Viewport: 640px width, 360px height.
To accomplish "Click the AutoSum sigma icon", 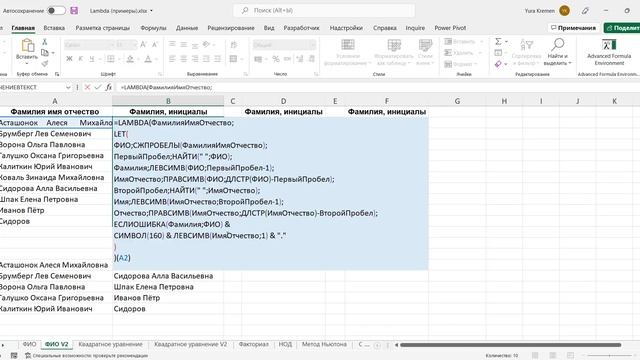I will point(498,42).
